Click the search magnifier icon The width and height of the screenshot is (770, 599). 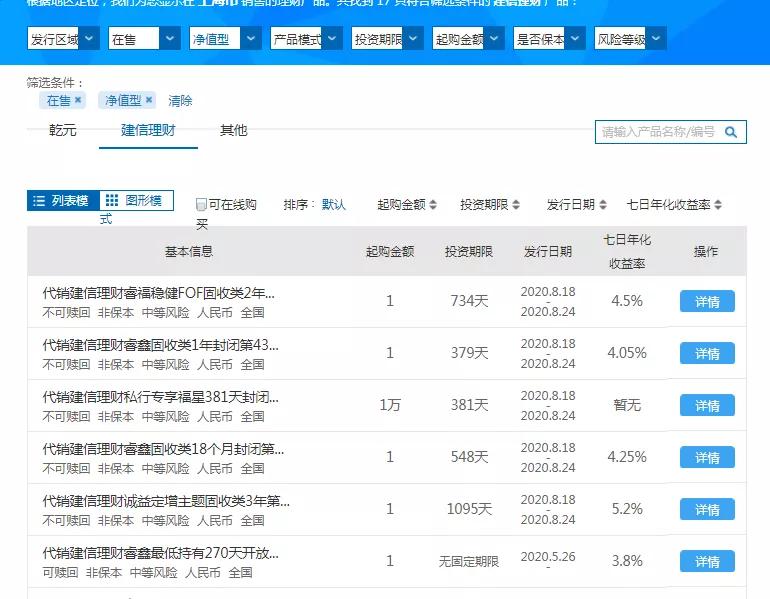coord(731,132)
